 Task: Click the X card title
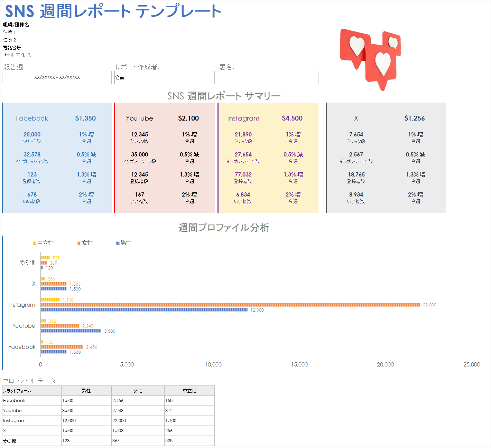click(x=356, y=118)
